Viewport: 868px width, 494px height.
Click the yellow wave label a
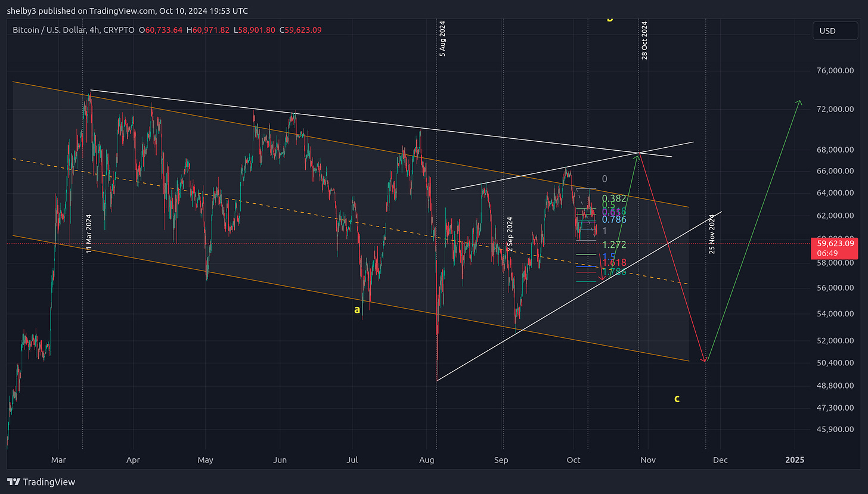357,310
